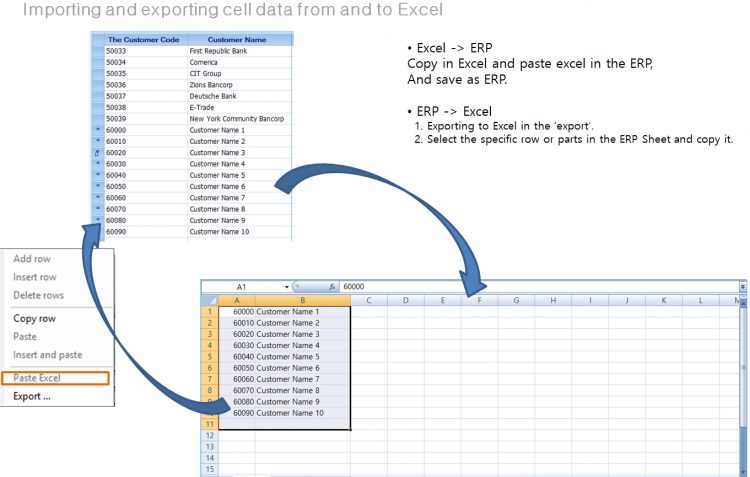The width and height of the screenshot is (750, 477).
Task: Click the Paste Excel menu item
Action: 55,378
